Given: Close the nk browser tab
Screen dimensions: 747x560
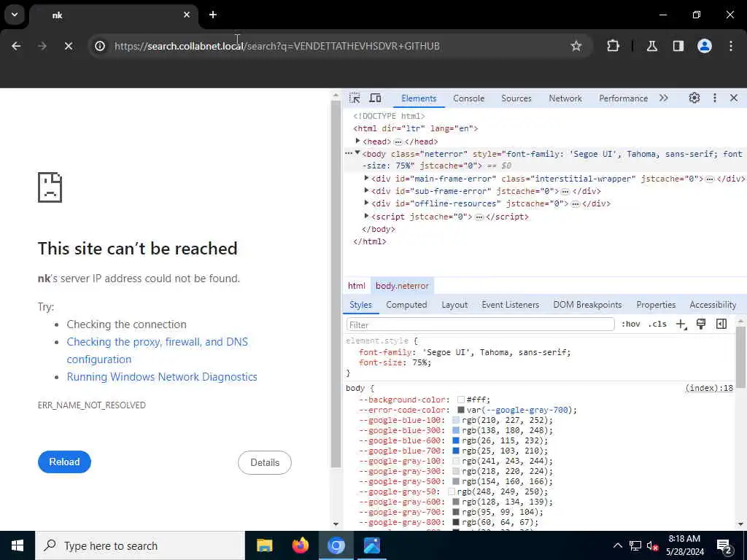Looking at the screenshot, I should pyautogui.click(x=187, y=15).
